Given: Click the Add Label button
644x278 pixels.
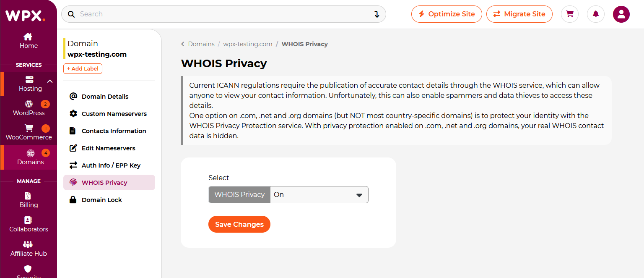Looking at the screenshot, I should click(83, 68).
